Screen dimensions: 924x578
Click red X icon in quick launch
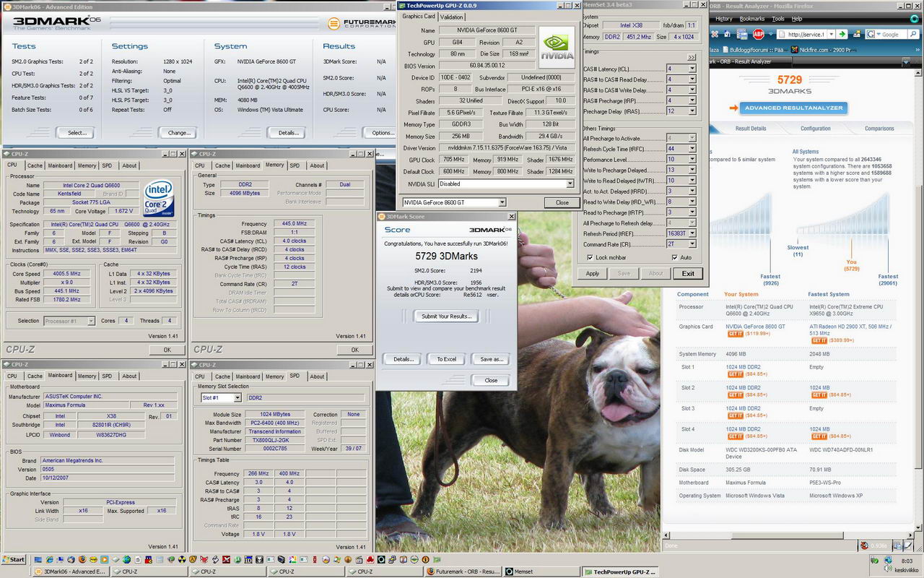pyautogui.click(x=226, y=560)
